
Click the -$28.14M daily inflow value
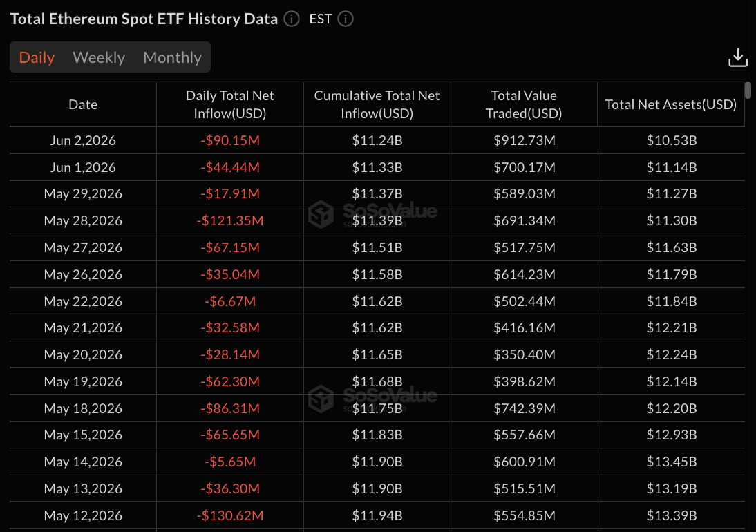(x=230, y=354)
